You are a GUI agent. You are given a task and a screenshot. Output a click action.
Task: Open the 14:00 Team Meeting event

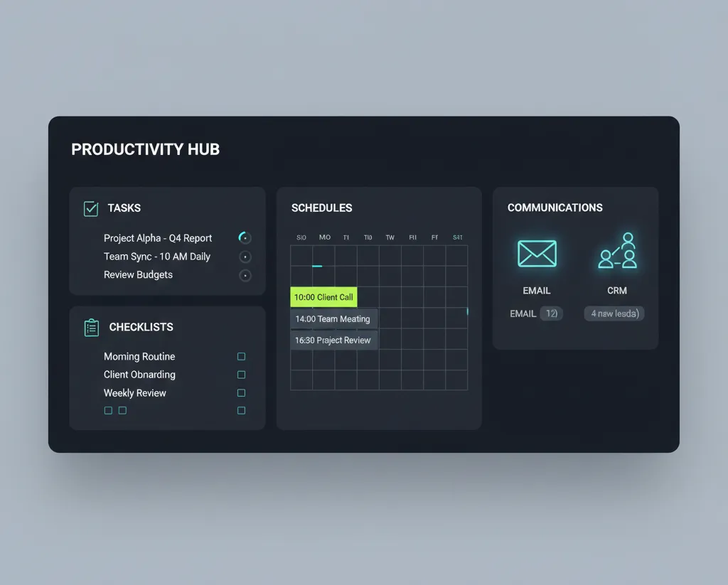click(x=334, y=319)
